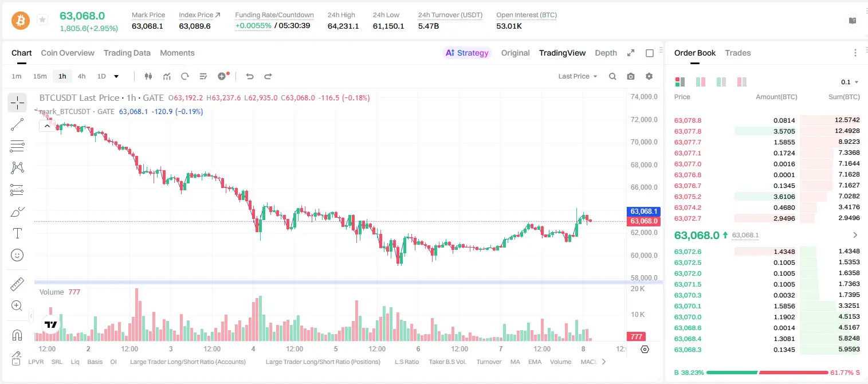868x384 pixels.
Task: Expand the Last Price dropdown
Action: point(578,76)
